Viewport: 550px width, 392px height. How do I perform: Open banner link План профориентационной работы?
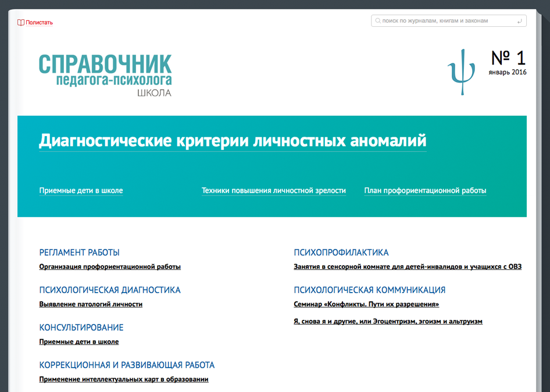pyautogui.click(x=425, y=191)
